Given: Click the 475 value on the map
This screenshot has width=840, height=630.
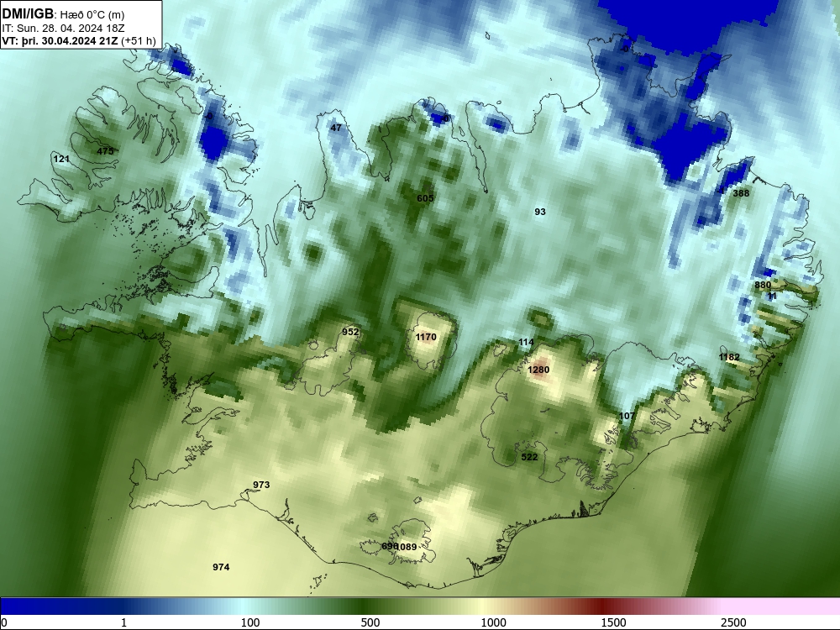Looking at the screenshot, I should pos(105,151).
